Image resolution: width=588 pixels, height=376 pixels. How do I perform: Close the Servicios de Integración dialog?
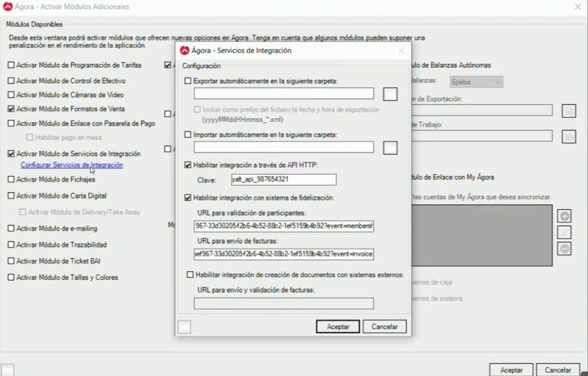pos(401,50)
